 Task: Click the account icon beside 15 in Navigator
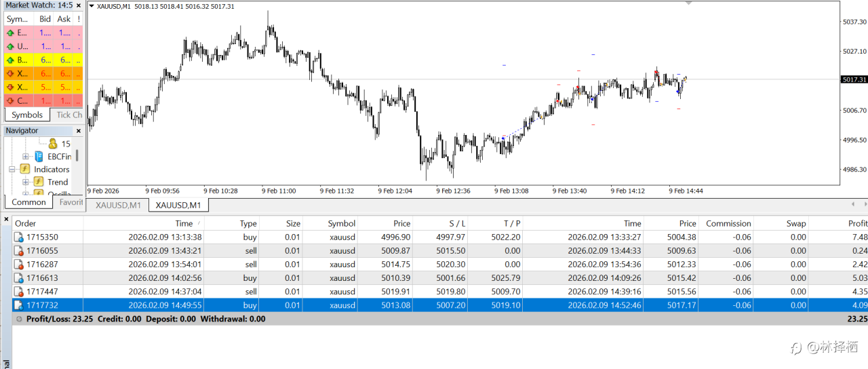pyautogui.click(x=53, y=144)
